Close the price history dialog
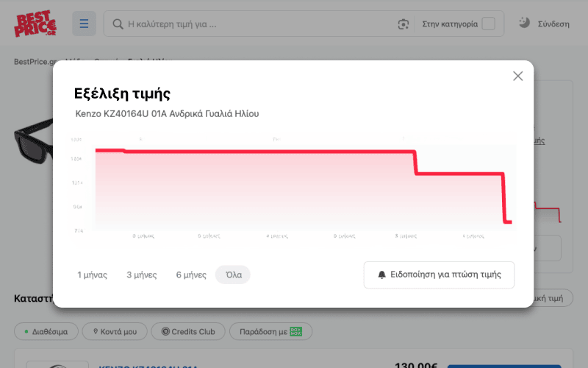 point(518,76)
